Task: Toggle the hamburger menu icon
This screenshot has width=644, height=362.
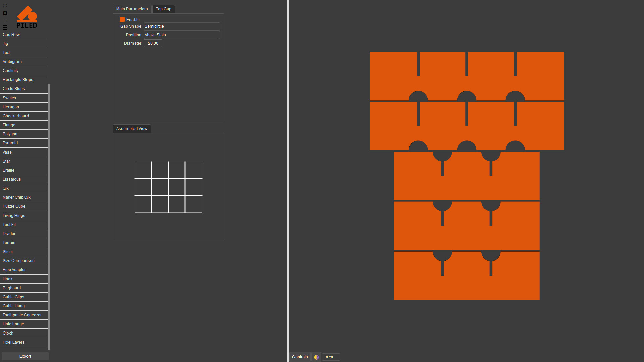Action: (5, 28)
